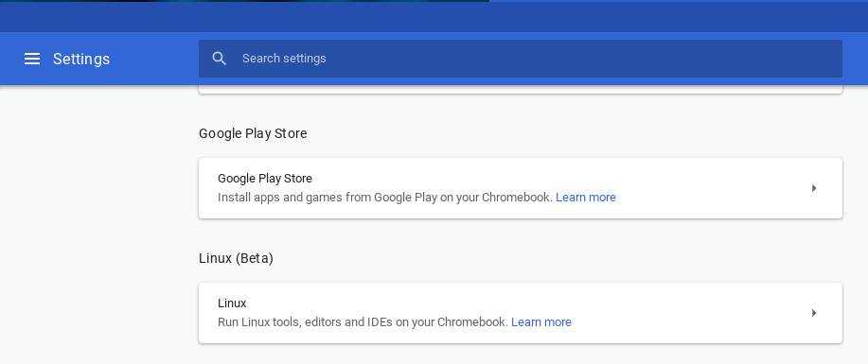Click the search magnifier icon
This screenshot has height=364, width=868.
[x=220, y=59]
